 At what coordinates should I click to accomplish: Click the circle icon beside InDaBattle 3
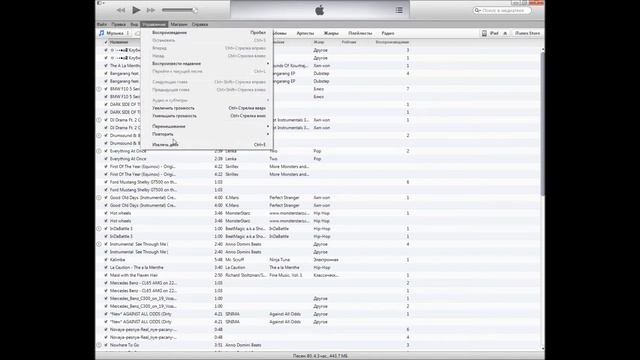pos(99,229)
